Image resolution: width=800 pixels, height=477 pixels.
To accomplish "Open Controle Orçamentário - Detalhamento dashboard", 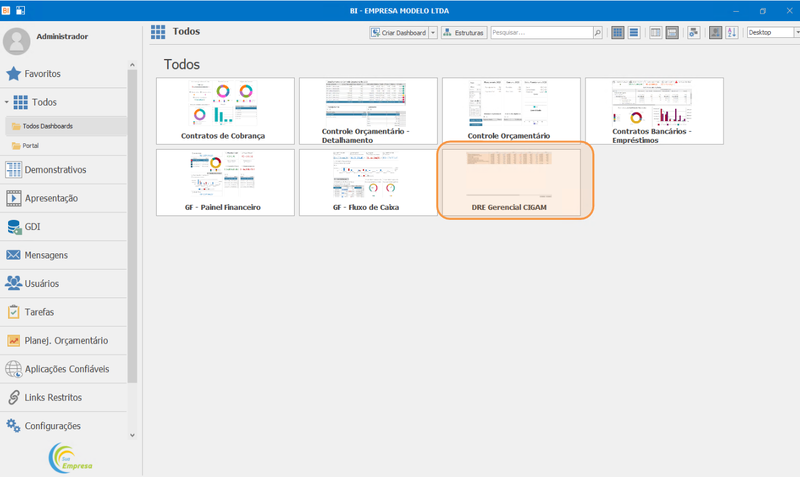I will click(x=368, y=111).
